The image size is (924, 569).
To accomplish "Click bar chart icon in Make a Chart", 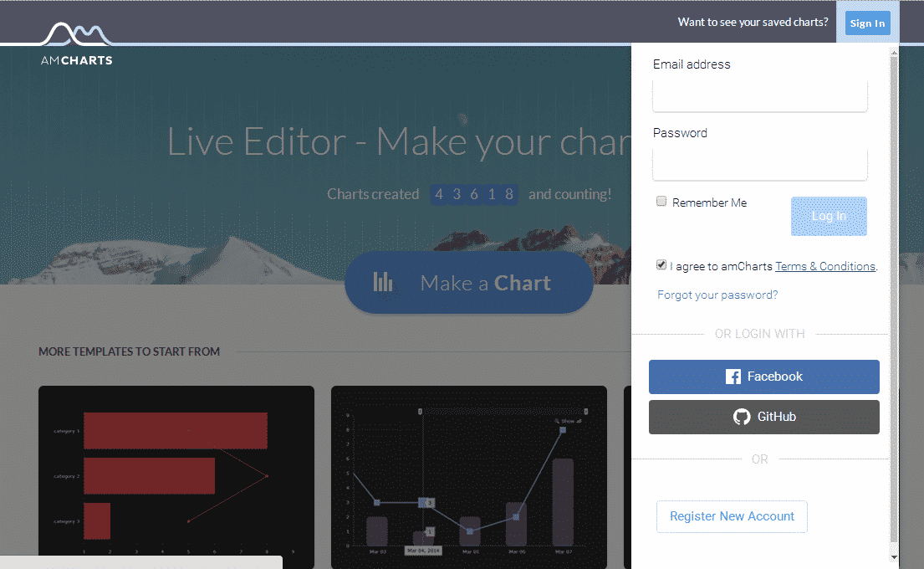I will pyautogui.click(x=383, y=282).
